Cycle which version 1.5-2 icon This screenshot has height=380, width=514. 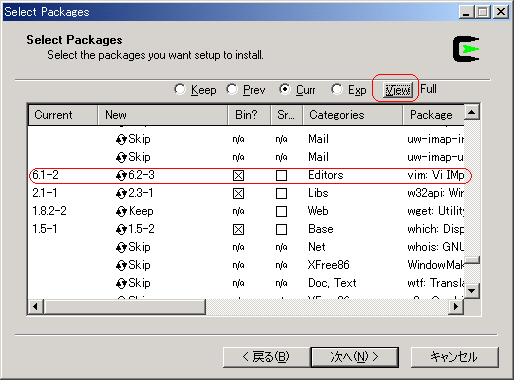(x=121, y=229)
